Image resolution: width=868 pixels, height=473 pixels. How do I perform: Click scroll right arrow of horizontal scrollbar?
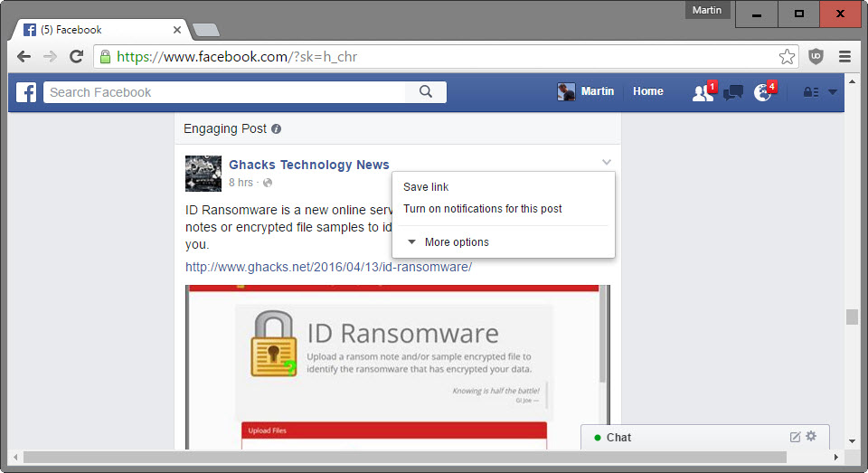pyautogui.click(x=835, y=457)
